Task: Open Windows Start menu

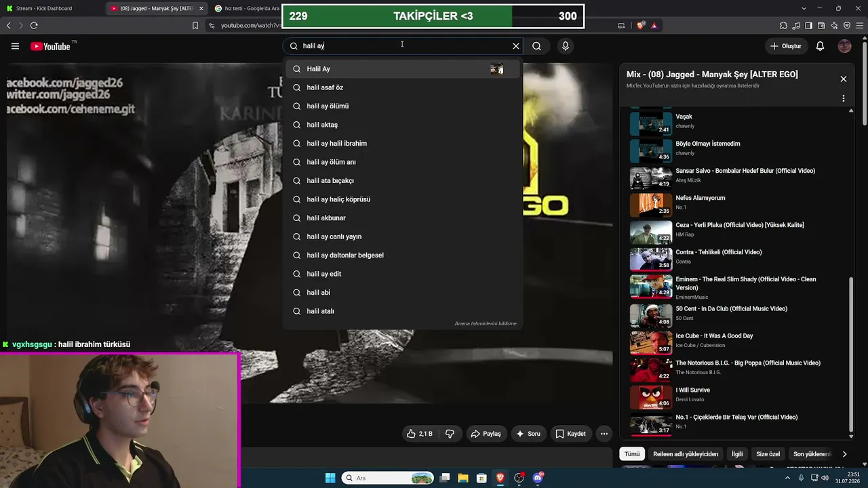Action: [x=330, y=478]
